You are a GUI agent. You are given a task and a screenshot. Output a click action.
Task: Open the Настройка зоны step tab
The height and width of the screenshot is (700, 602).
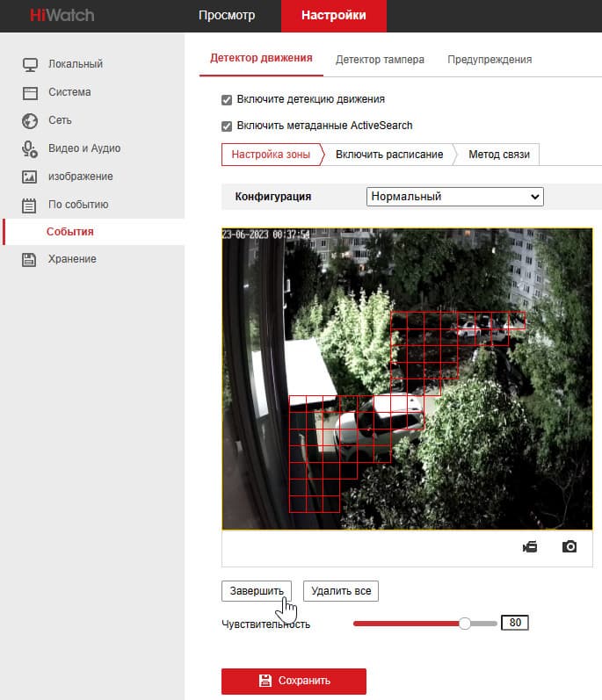tap(271, 155)
